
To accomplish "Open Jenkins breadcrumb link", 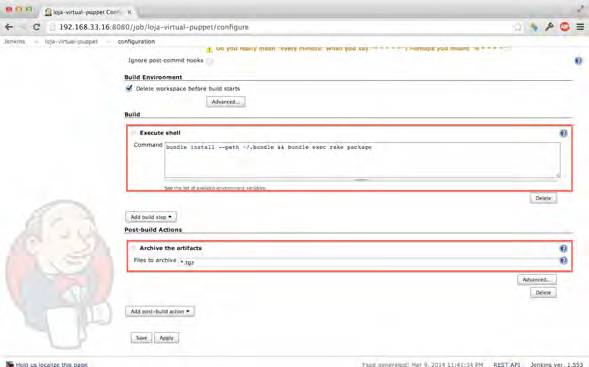I will coord(14,41).
